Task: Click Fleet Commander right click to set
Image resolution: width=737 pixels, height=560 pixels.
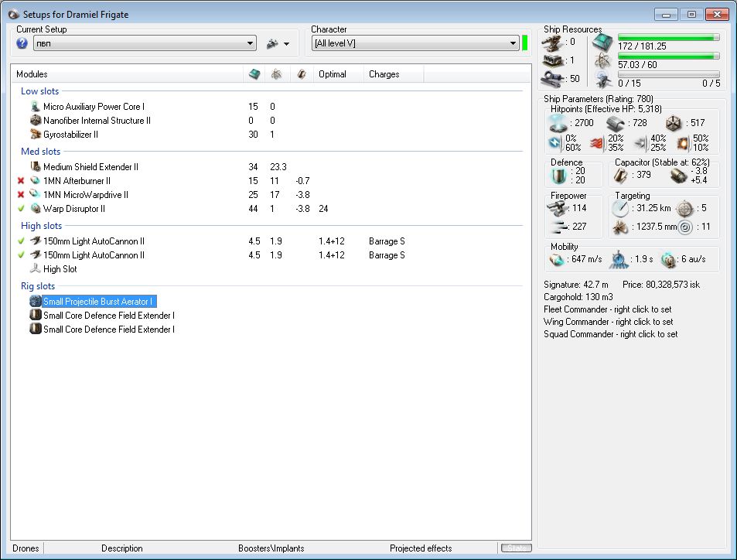Action: pos(607,309)
